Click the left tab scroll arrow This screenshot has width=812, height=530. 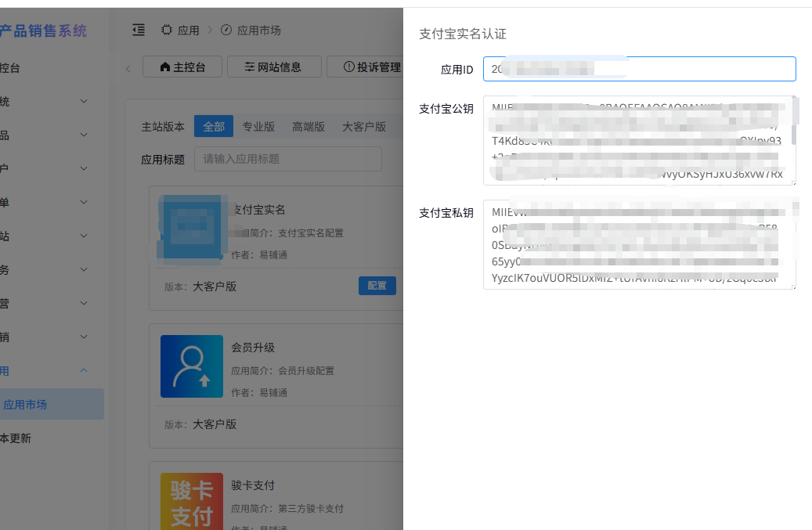point(128,67)
